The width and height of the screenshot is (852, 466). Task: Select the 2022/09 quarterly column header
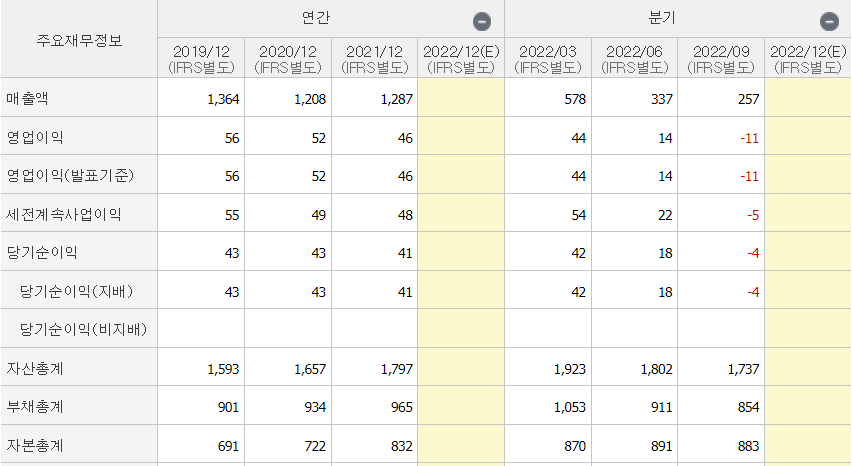(x=721, y=59)
